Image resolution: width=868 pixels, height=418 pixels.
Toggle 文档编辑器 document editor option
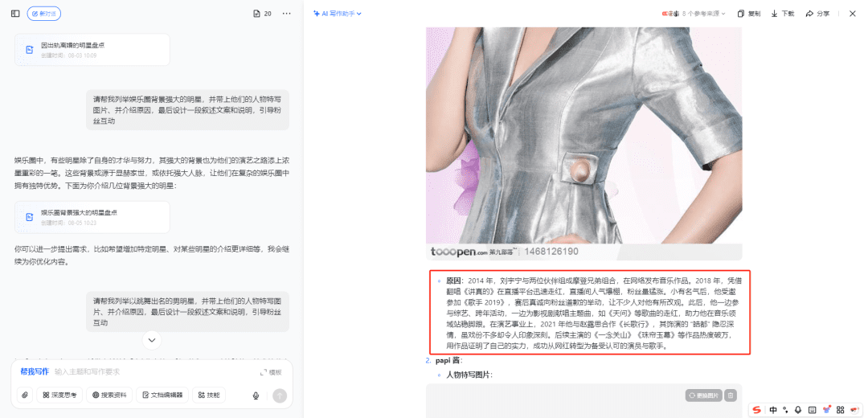pyautogui.click(x=162, y=395)
